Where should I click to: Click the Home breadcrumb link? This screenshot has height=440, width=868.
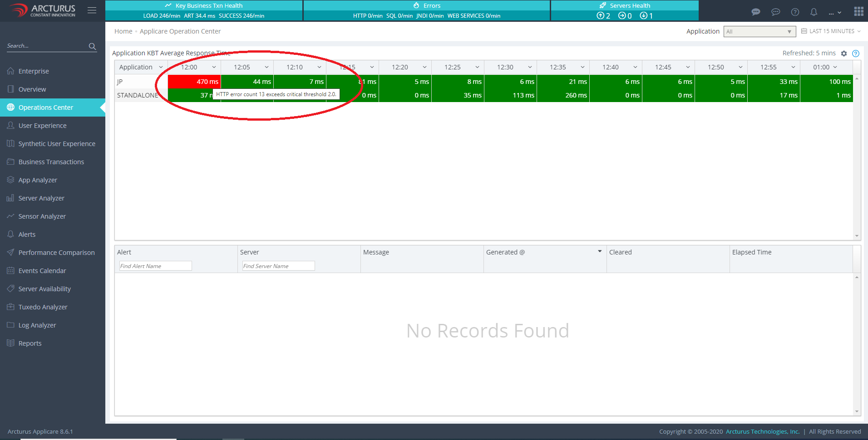coord(123,31)
